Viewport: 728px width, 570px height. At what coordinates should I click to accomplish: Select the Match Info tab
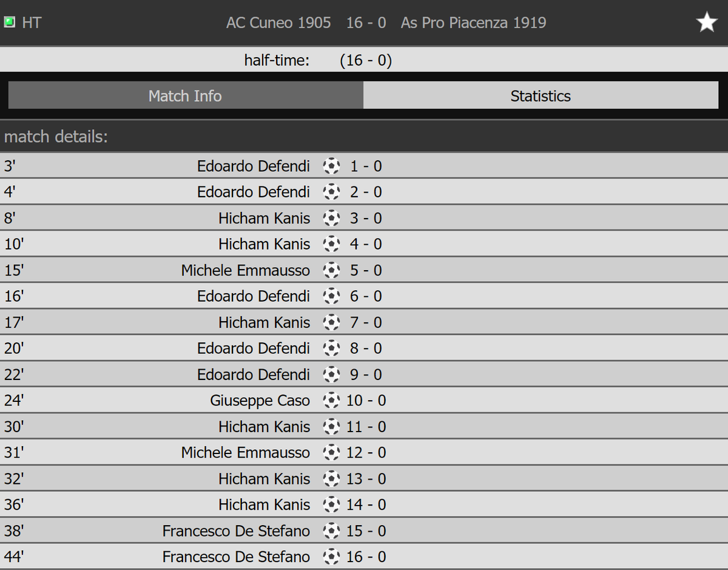point(186,96)
